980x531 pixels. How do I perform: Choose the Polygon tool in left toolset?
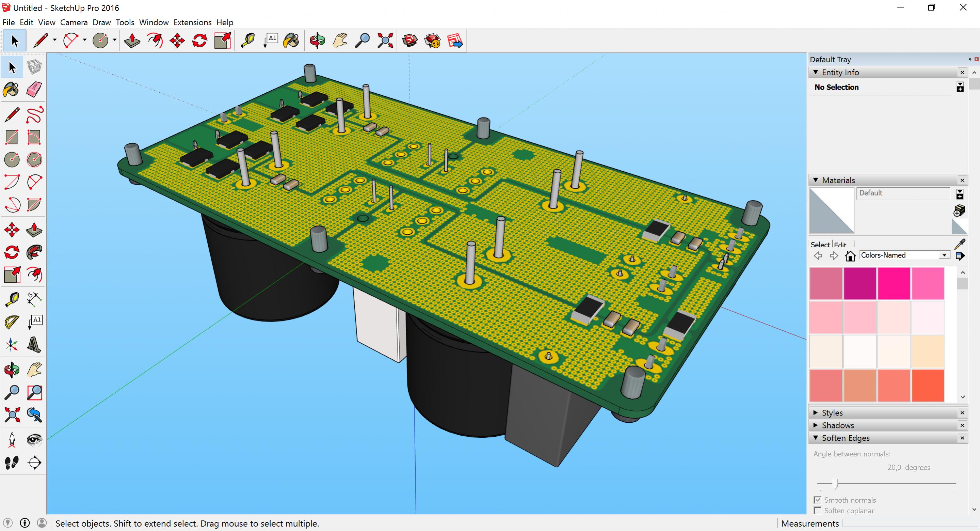[x=34, y=159]
